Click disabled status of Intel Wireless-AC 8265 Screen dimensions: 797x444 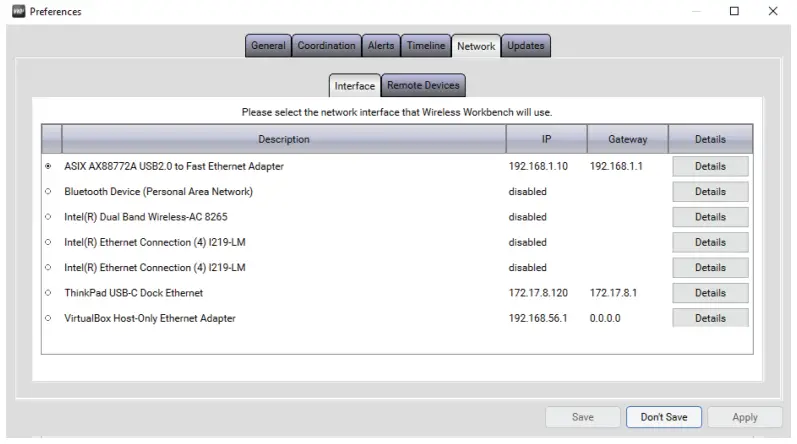tap(528, 217)
